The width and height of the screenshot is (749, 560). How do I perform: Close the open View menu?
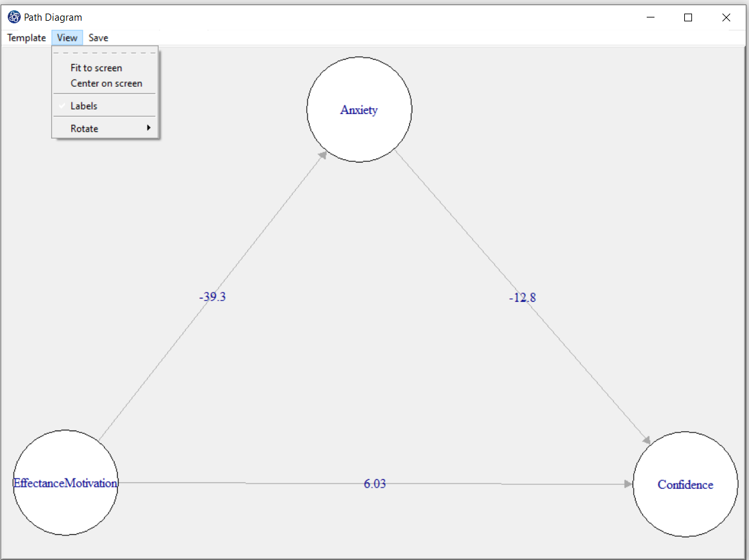tap(67, 38)
